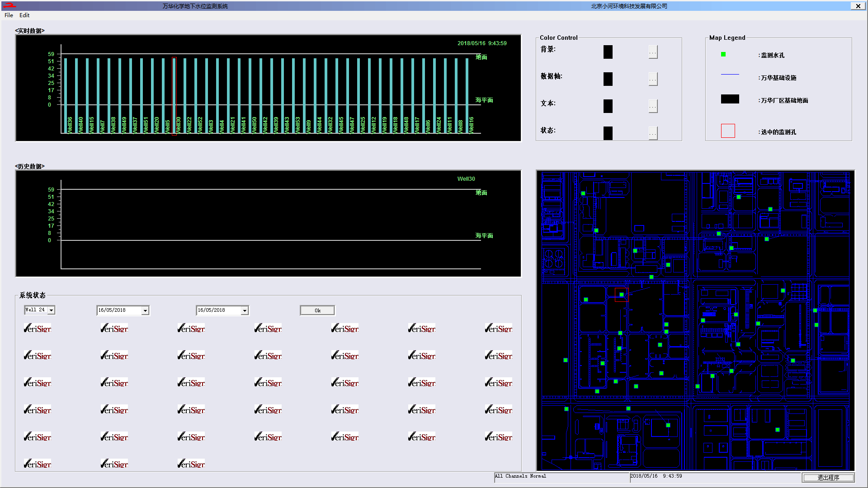Open color picker button for 文本
Viewport: 868px width, 488px height.
coord(653,106)
